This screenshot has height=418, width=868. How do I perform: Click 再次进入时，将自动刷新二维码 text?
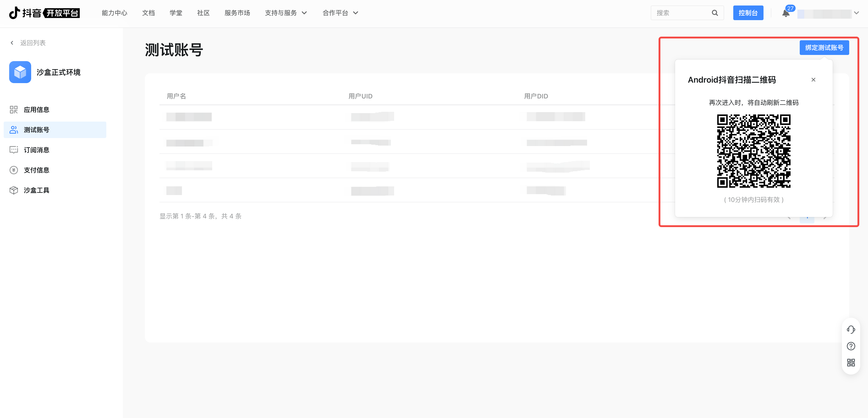click(754, 103)
